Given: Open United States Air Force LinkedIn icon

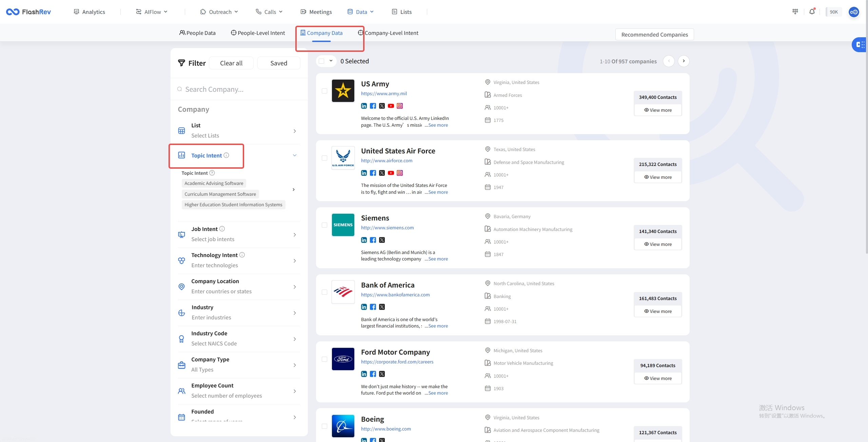Looking at the screenshot, I should click(x=364, y=173).
